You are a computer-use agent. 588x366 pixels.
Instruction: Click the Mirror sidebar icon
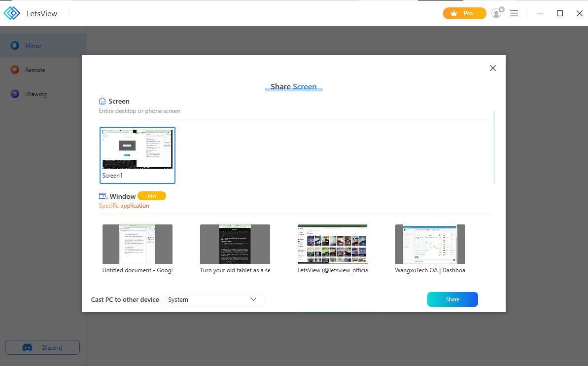pyautogui.click(x=15, y=46)
